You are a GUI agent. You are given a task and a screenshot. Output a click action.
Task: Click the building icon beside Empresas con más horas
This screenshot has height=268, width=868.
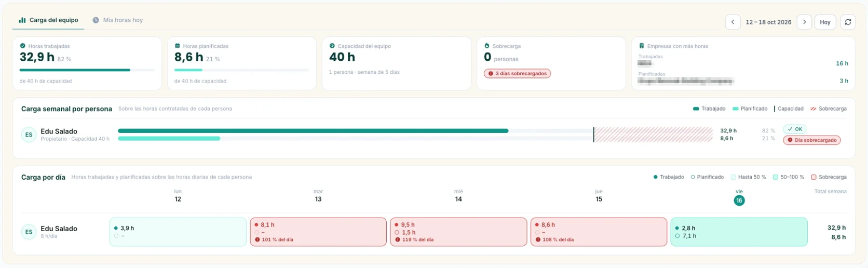642,46
